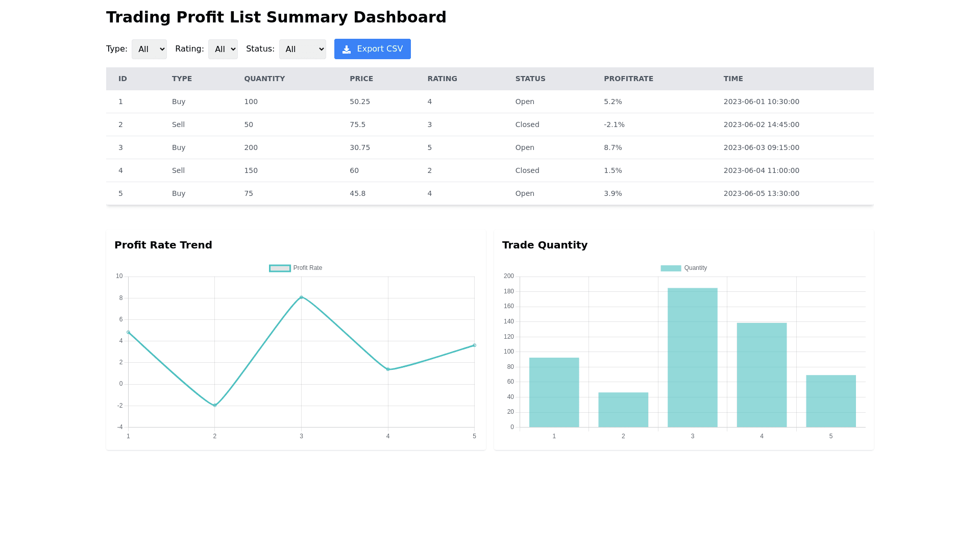Click the QUANTITY column header
980x551 pixels.
coord(264,79)
